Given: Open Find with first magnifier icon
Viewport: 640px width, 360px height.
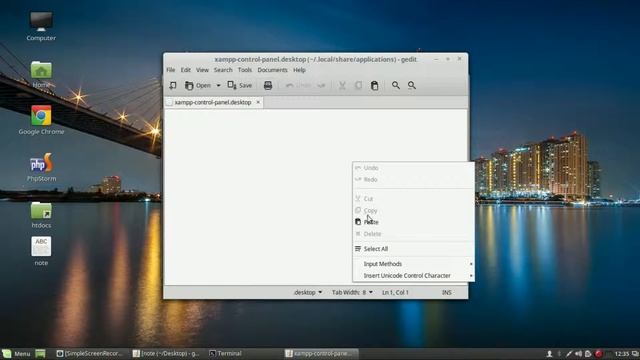Looking at the screenshot, I should 396,85.
